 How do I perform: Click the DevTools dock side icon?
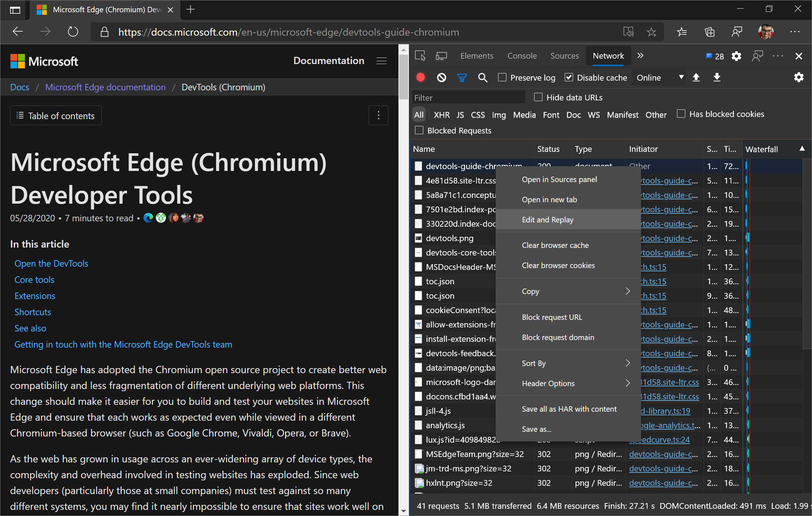(778, 56)
